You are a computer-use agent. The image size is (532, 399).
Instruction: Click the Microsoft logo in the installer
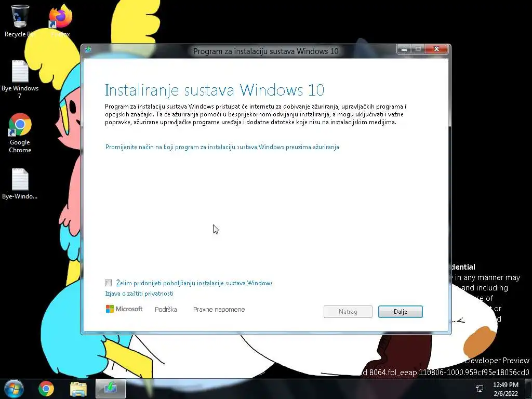coord(124,309)
